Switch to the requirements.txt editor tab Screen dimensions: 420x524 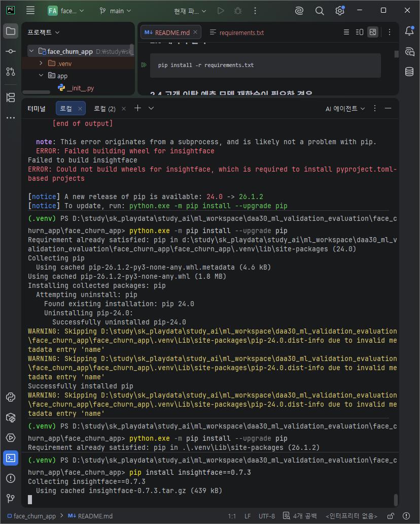pos(237,32)
